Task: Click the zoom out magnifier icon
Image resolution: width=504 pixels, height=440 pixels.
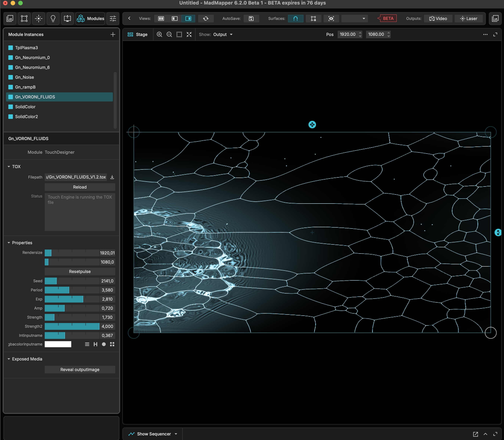Action: pyautogui.click(x=169, y=34)
